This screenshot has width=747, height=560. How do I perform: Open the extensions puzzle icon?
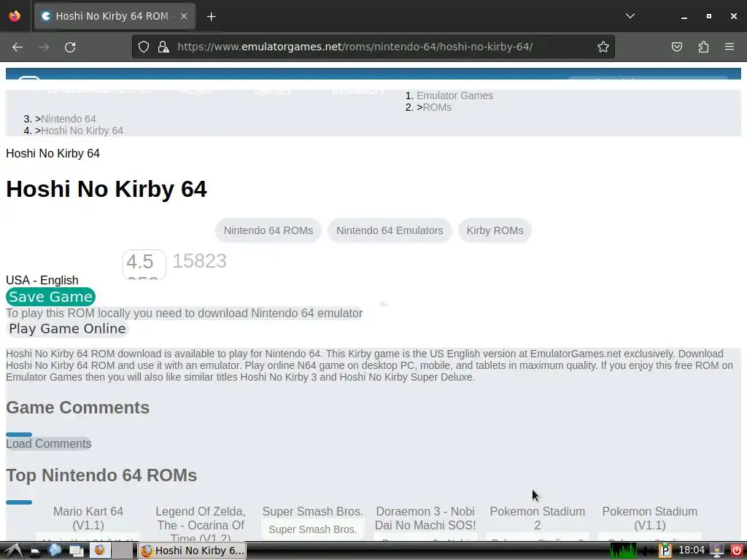coord(703,47)
